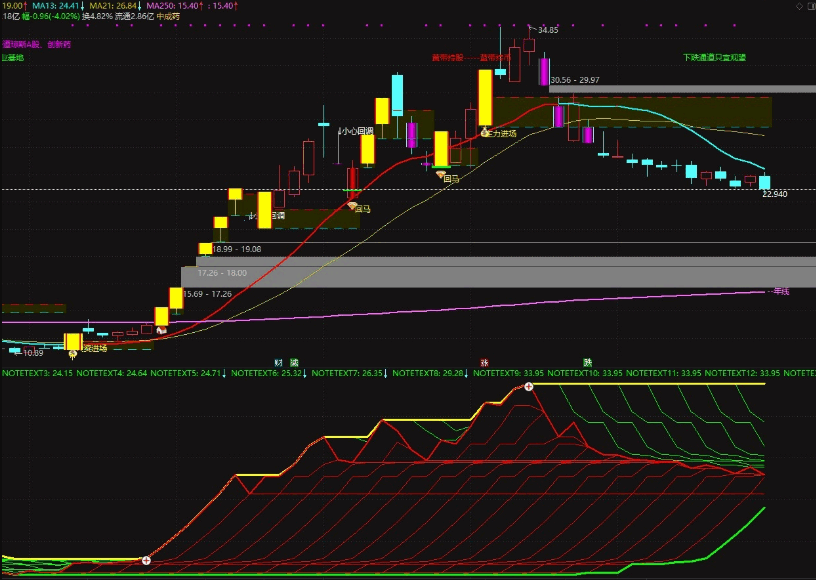Viewport: 816px width, 580px height.
Task: Click the red 涨 marker icon
Action: click(x=484, y=363)
